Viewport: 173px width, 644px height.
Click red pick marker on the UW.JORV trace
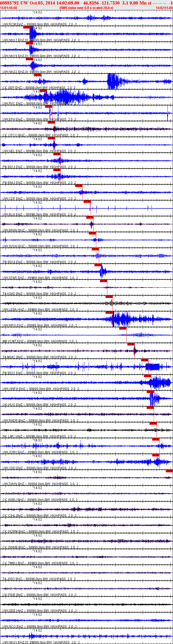[156, 439]
